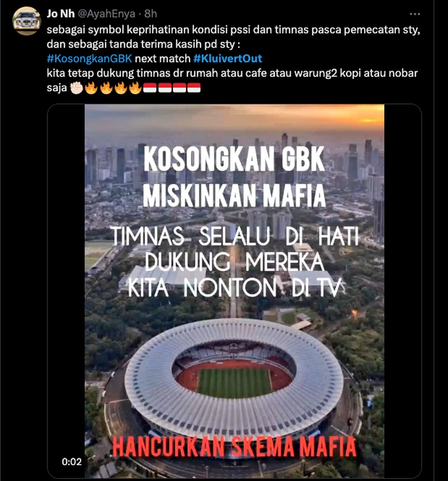Open the #KosongkanGBK hashtag
Screen dimensions: 448x481
click(90, 58)
